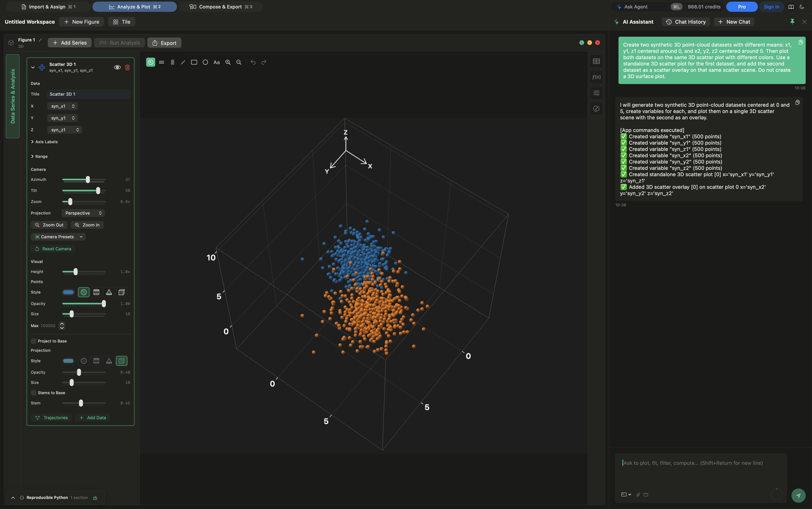
Task: Toggle Scatter 3D 1 visibility eye
Action: pyautogui.click(x=117, y=67)
